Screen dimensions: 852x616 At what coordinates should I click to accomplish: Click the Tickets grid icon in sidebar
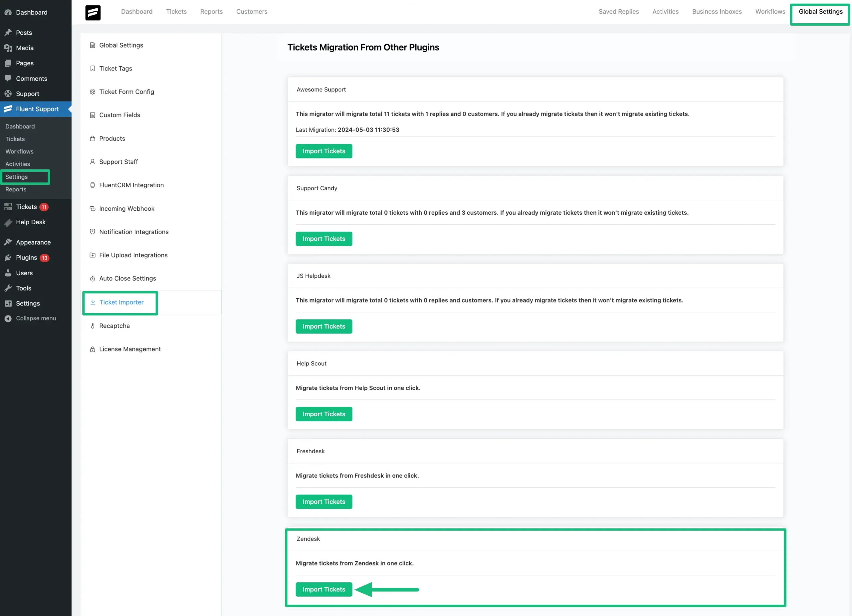tap(8, 207)
